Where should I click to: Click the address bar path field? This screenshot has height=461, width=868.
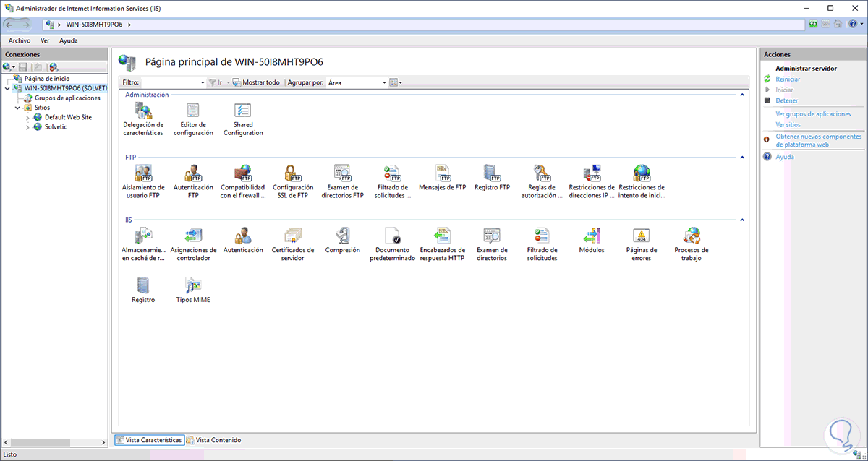coord(424,25)
